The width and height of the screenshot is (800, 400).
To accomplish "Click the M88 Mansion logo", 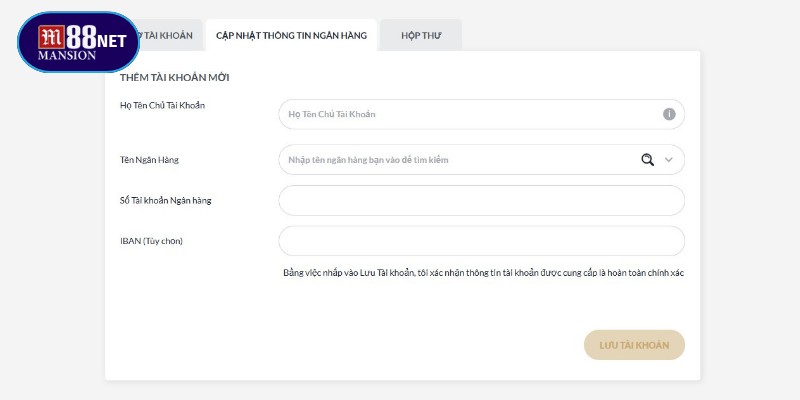I will (79, 42).
